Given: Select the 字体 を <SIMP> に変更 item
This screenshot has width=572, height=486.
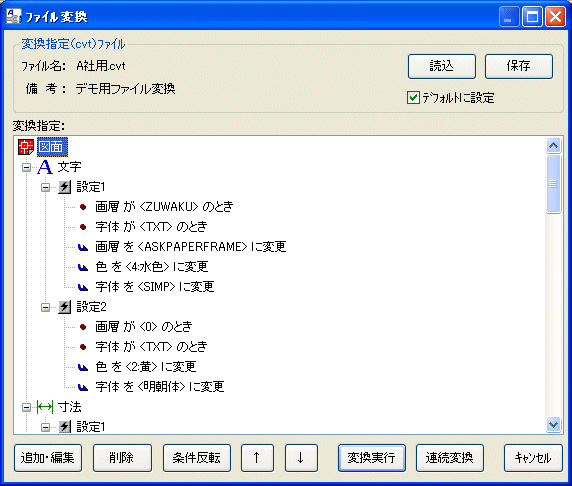Looking at the screenshot, I should 155,287.
